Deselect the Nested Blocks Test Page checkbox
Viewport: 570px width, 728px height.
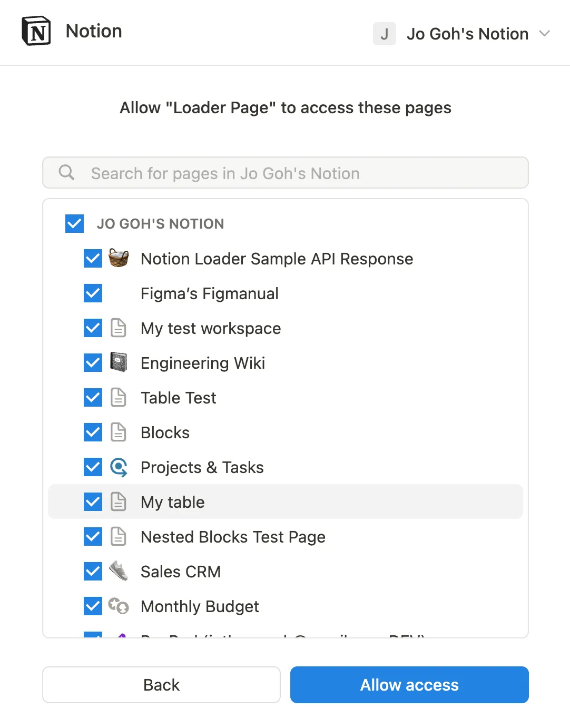[93, 536]
